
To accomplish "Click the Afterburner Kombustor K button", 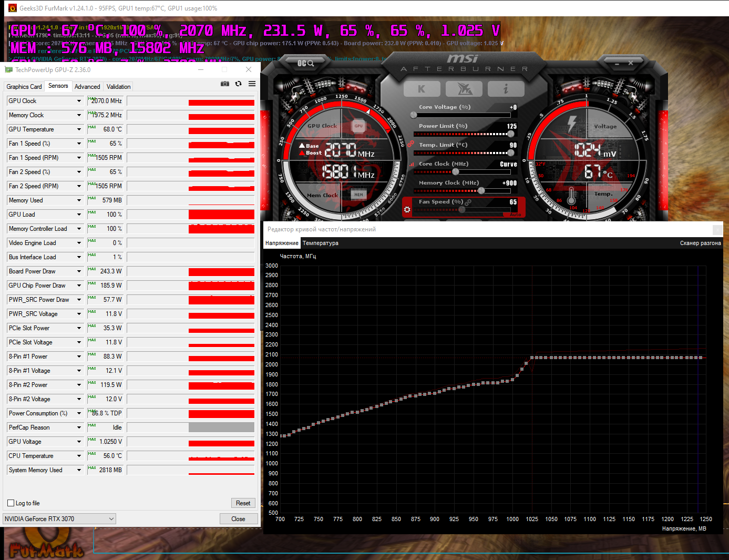I will point(422,89).
